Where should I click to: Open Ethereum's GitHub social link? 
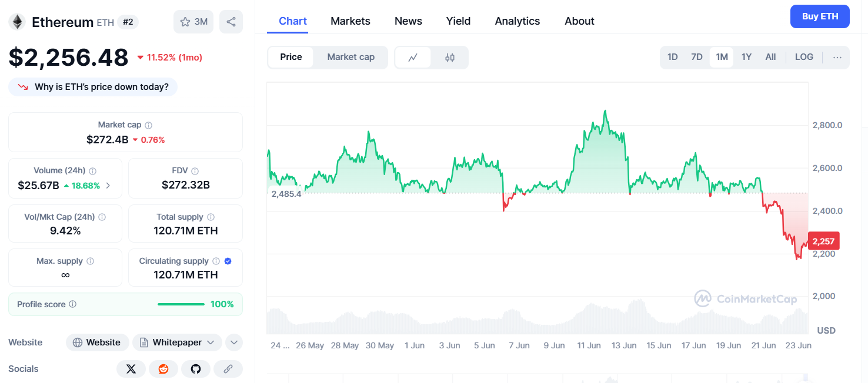click(196, 369)
